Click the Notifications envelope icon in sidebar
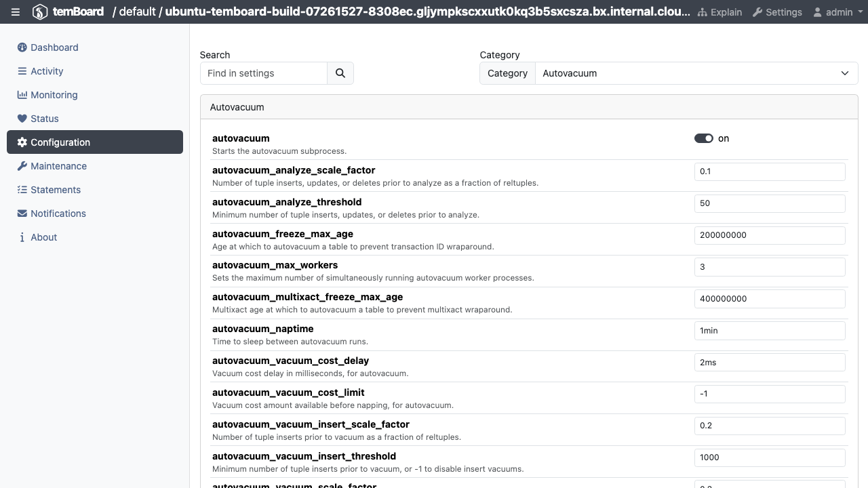 coord(22,213)
